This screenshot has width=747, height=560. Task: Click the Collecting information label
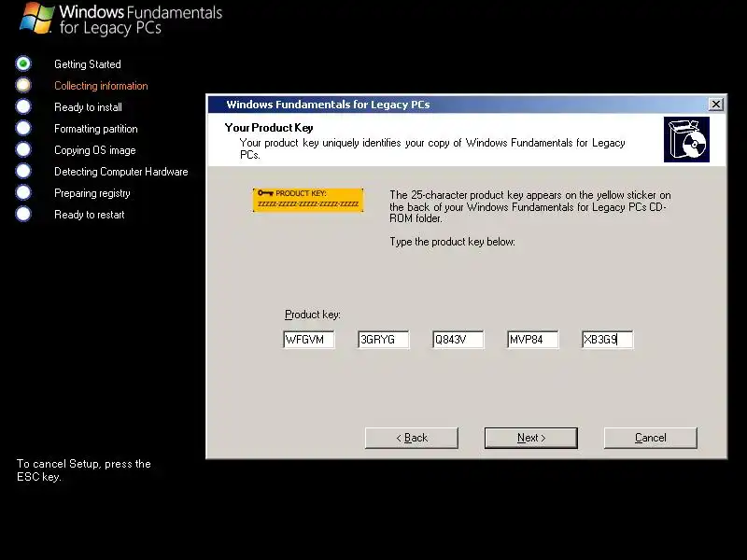(x=101, y=86)
